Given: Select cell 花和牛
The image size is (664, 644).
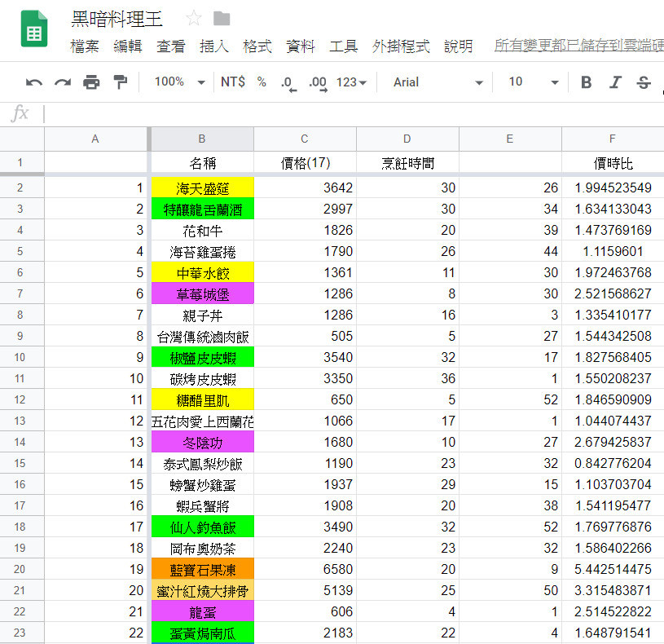Looking at the screenshot, I should [202, 230].
